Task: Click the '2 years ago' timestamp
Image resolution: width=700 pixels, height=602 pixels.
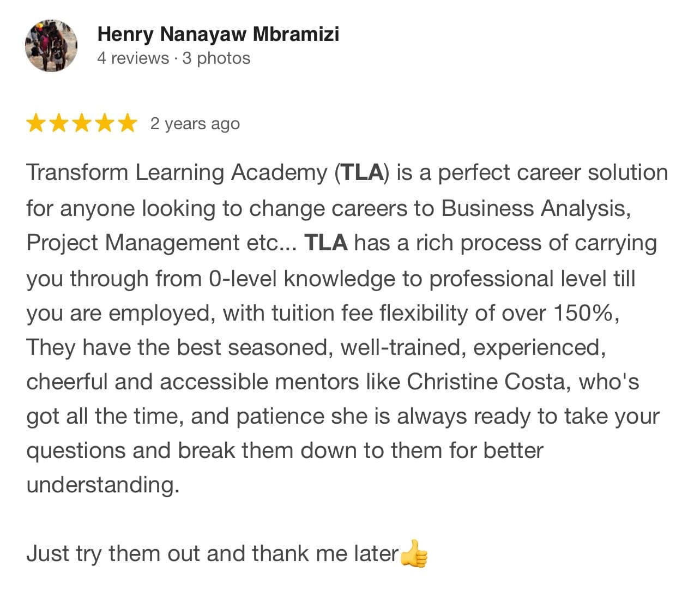Action: click(195, 124)
